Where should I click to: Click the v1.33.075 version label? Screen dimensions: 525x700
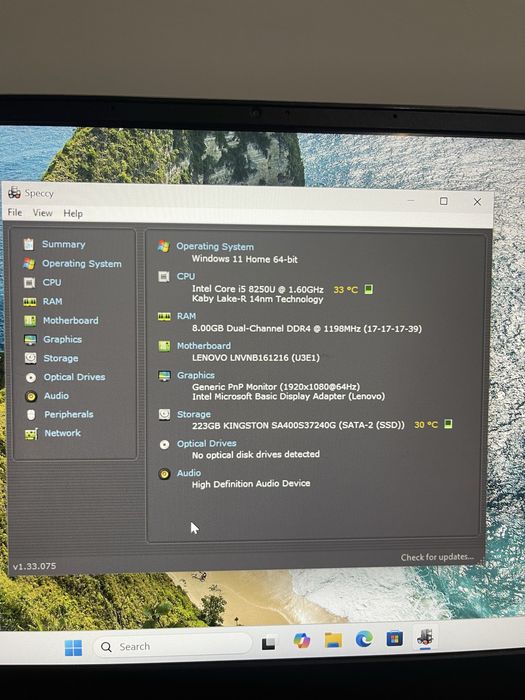[34, 566]
